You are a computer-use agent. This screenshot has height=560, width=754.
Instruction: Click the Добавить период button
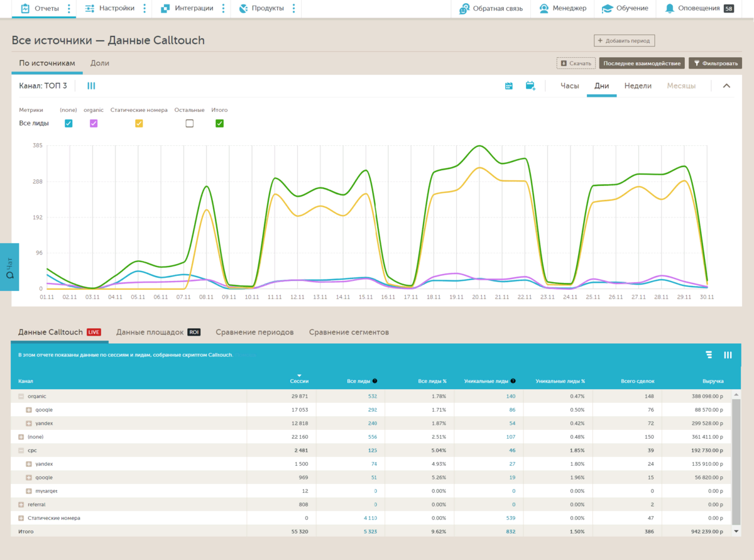625,41
